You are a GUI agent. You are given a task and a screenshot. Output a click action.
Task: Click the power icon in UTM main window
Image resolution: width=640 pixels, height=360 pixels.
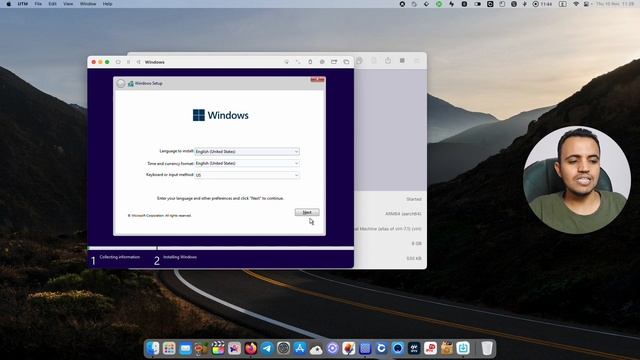pyautogui.click(x=388, y=60)
